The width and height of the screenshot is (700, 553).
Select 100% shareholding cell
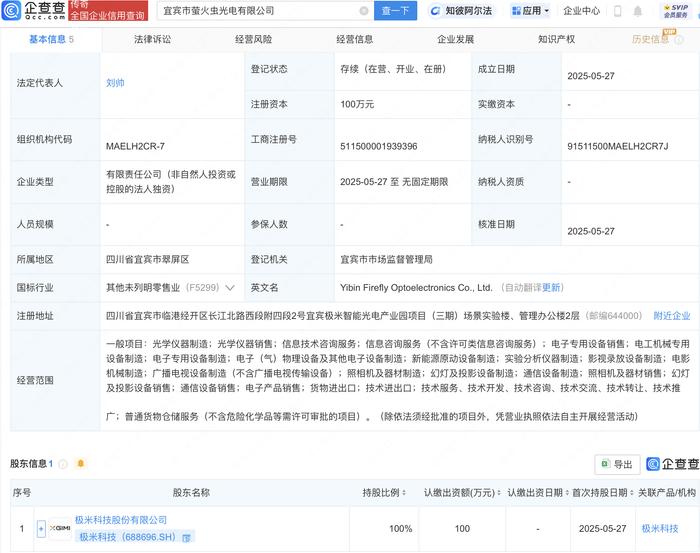click(x=400, y=529)
